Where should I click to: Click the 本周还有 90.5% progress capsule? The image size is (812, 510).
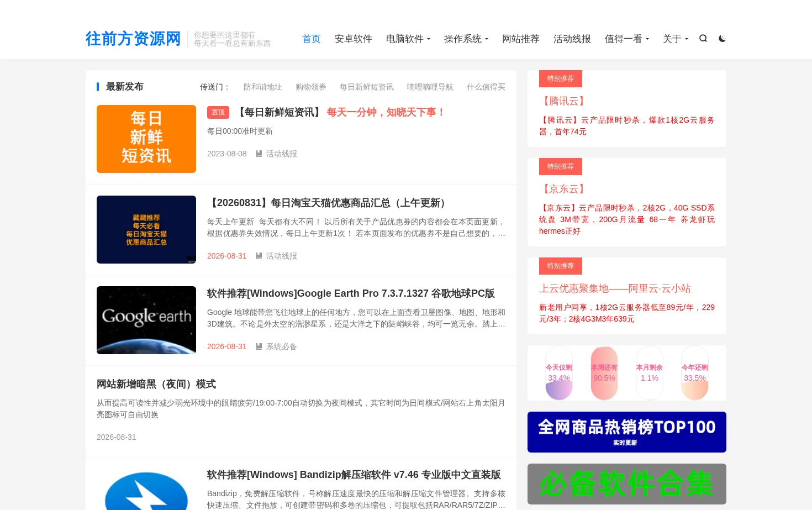point(604,373)
